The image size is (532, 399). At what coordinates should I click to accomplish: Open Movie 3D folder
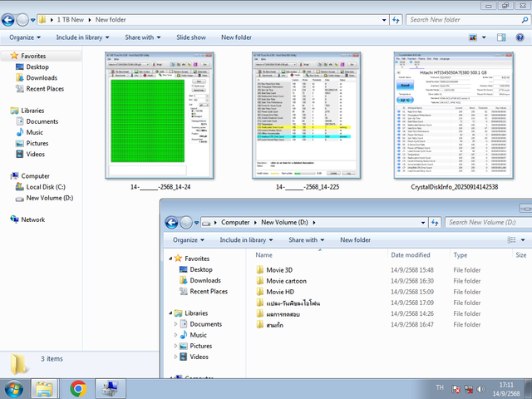(x=279, y=270)
